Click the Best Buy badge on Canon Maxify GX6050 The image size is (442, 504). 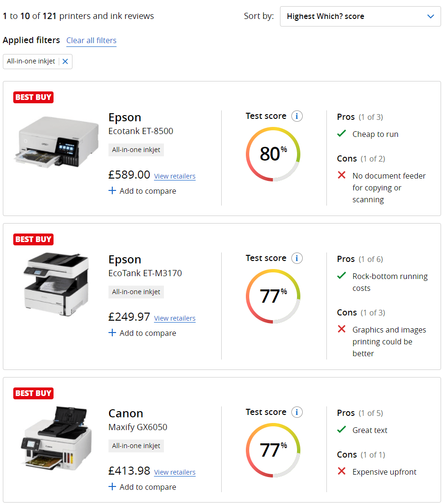pyautogui.click(x=33, y=393)
